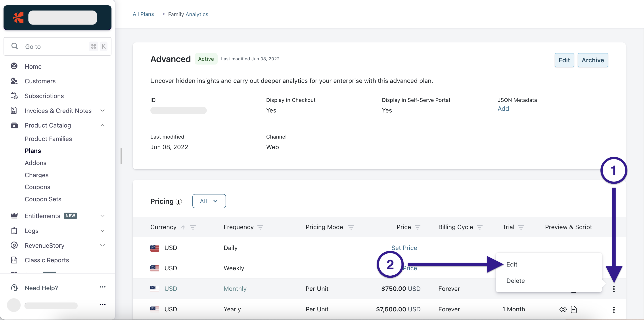
Task: Click the Yearly frequency cell
Action: (x=232, y=309)
